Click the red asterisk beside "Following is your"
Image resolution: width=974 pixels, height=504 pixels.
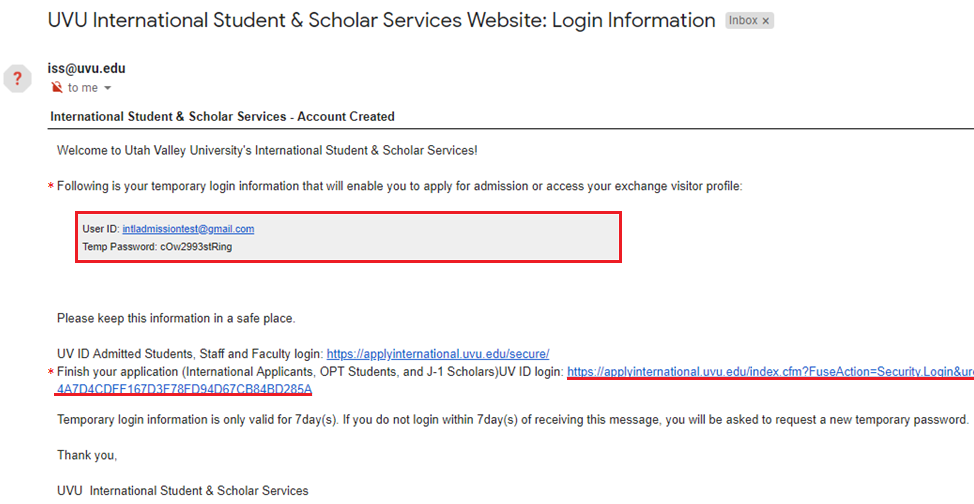tap(50, 187)
